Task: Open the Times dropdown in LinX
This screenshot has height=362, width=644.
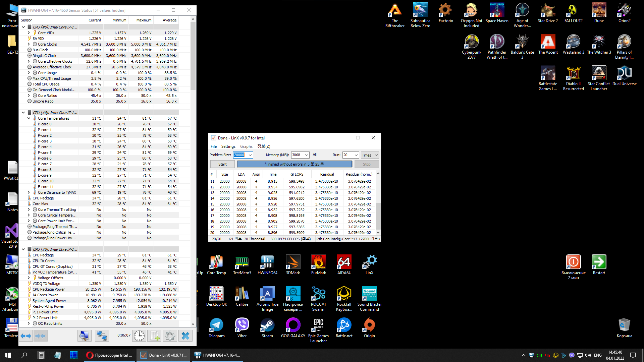Action: [x=376, y=155]
